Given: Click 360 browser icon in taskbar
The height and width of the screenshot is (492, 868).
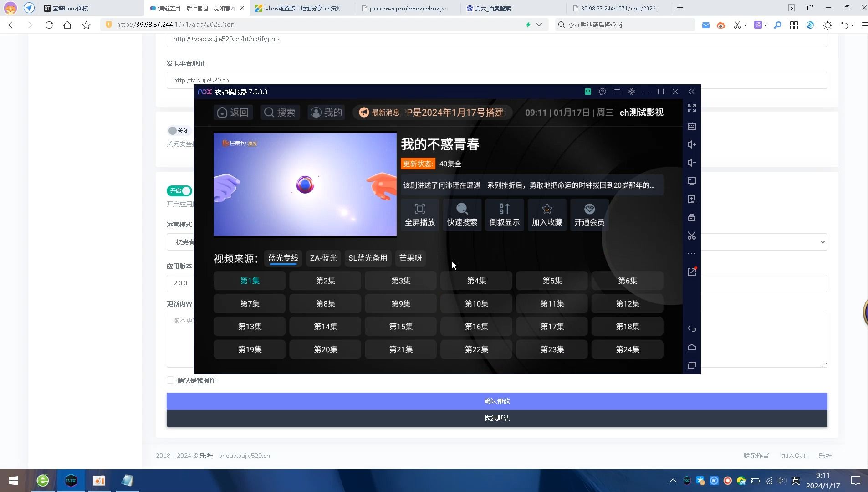Looking at the screenshot, I should pyautogui.click(x=43, y=481).
